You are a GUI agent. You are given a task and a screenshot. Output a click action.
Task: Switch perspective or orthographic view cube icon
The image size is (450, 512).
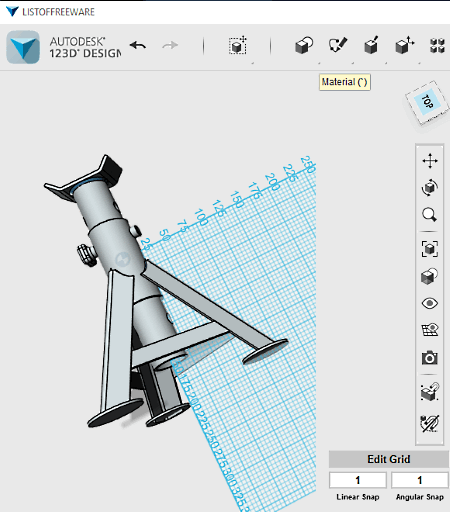click(430, 276)
